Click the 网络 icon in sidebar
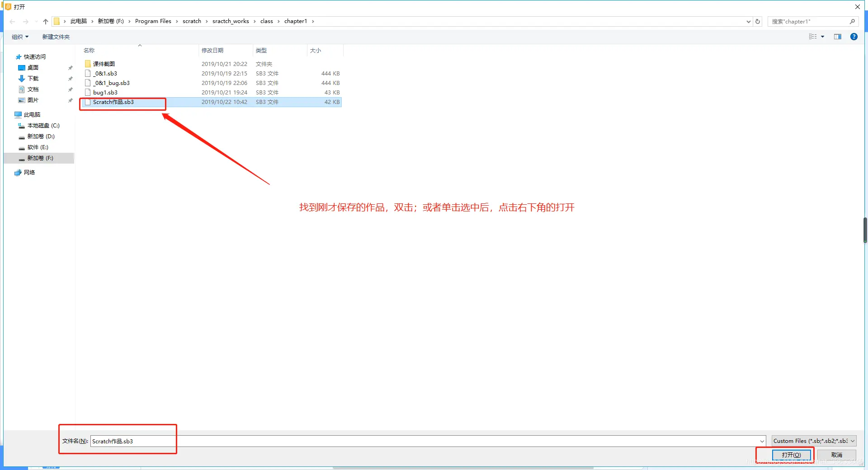This screenshot has height=470, width=868. [18, 172]
